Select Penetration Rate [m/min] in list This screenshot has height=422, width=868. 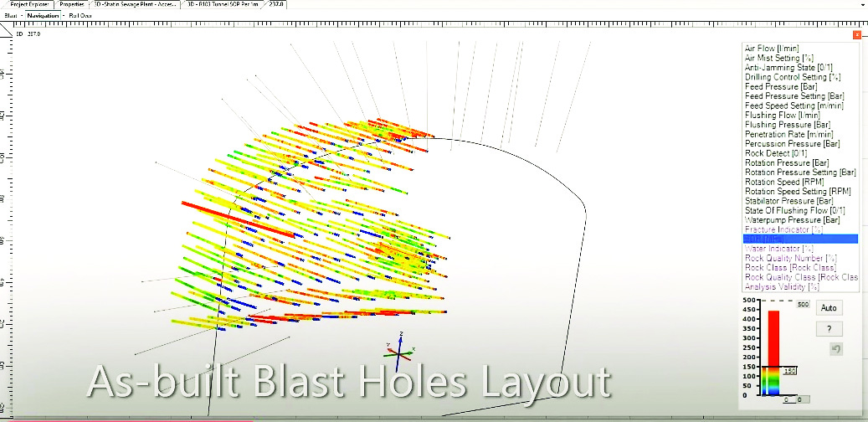click(x=788, y=134)
